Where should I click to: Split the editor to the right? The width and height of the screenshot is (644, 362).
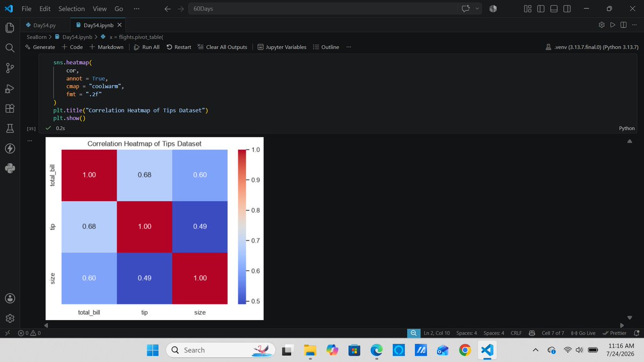click(x=623, y=25)
